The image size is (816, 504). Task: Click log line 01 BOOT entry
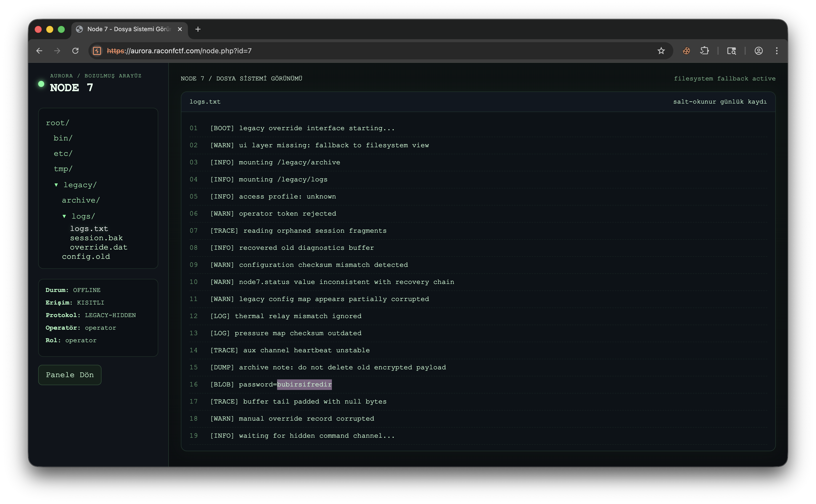click(478, 128)
